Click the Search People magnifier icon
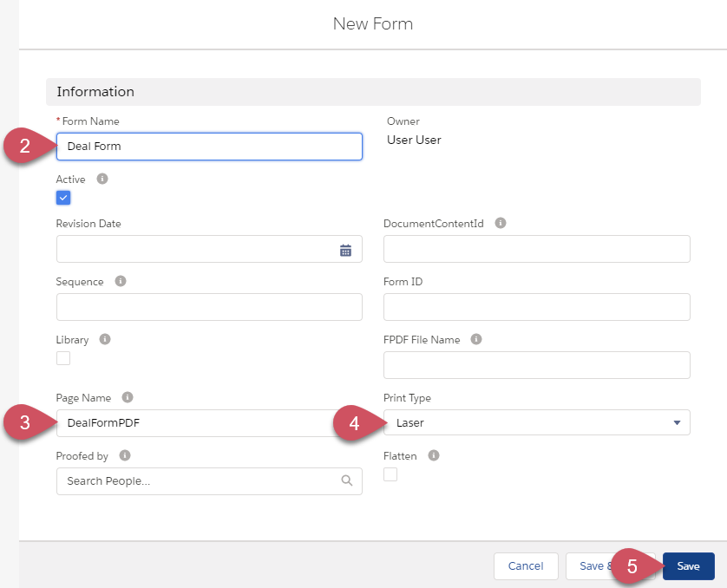727x588 pixels. point(347,480)
